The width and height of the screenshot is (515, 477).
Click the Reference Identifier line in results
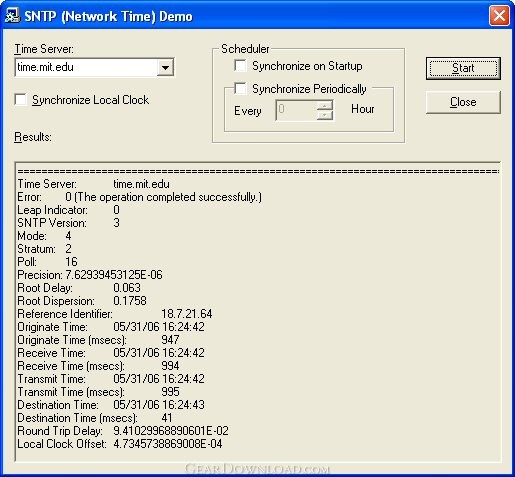[115, 314]
